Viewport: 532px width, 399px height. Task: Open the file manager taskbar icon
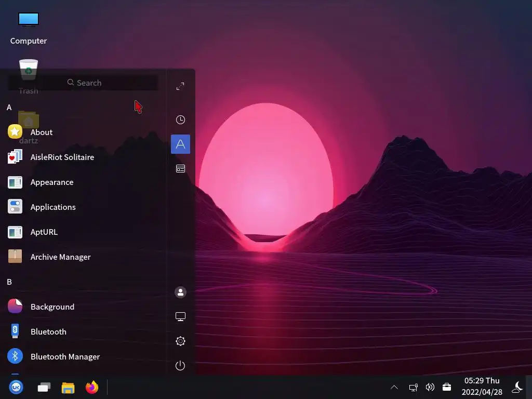tap(68, 388)
